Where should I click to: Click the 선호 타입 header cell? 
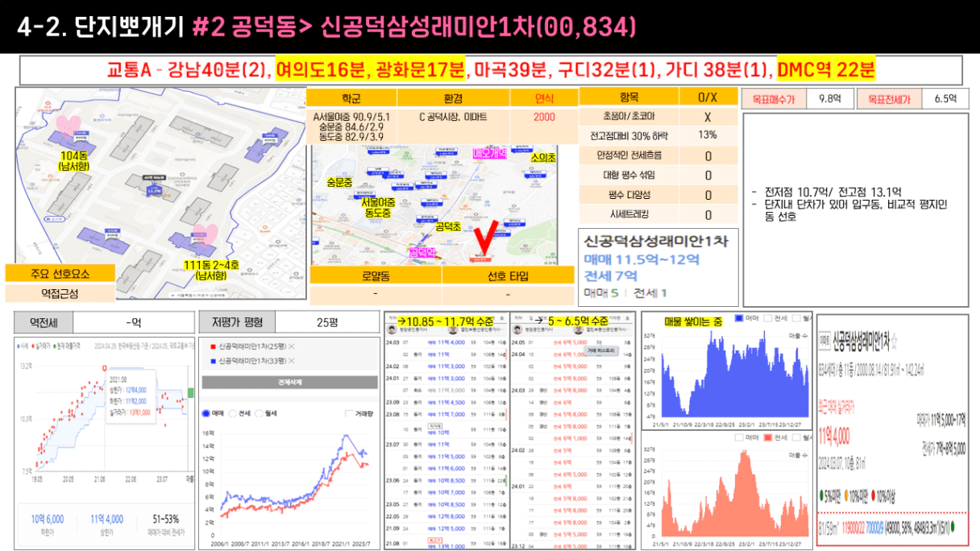tap(509, 276)
